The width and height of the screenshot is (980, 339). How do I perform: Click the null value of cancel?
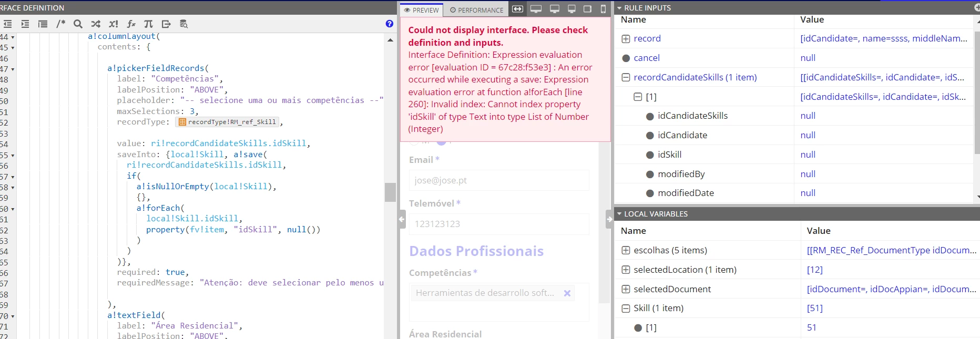808,58
